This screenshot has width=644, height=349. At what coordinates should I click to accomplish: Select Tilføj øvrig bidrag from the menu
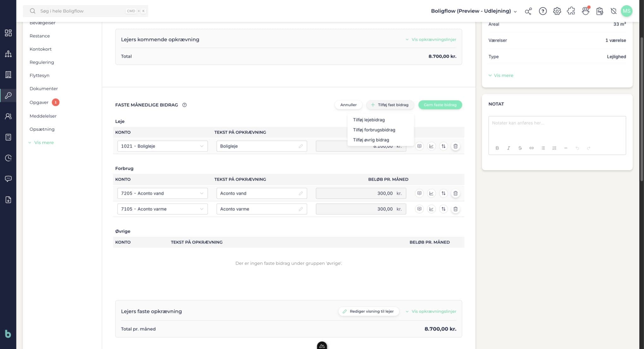(x=371, y=140)
